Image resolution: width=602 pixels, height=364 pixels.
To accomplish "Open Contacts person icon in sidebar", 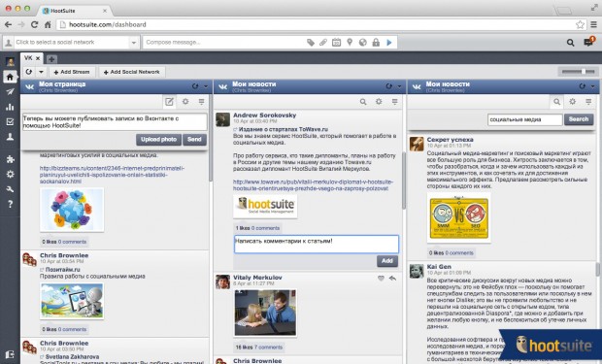I will pos(10,137).
